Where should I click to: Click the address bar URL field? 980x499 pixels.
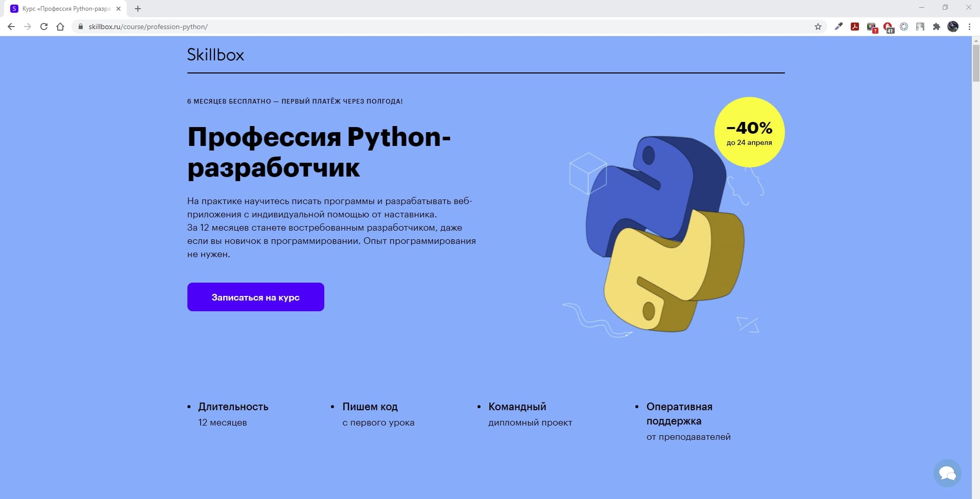449,27
